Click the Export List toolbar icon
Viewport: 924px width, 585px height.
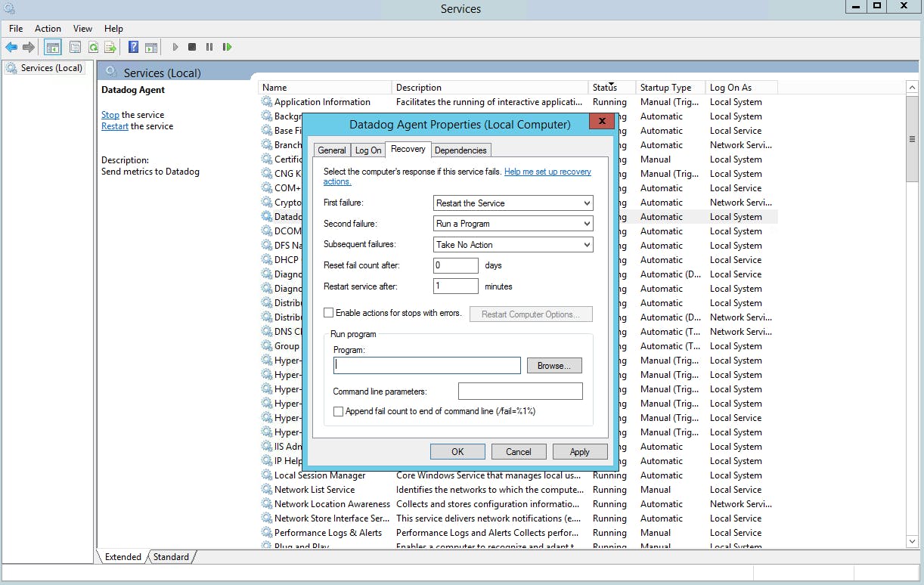point(110,48)
